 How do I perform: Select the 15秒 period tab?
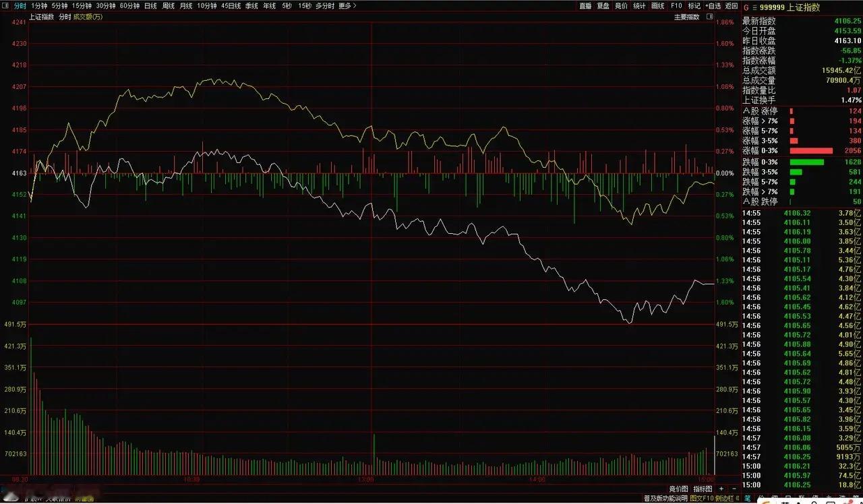[x=304, y=5]
